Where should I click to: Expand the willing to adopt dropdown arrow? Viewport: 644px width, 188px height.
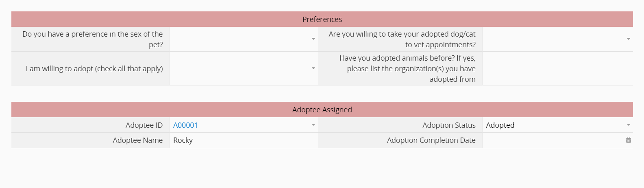pos(313,68)
